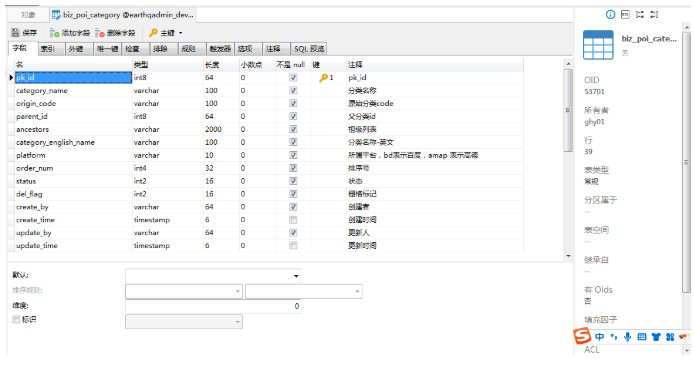Open the SQL 预览 tab
This screenshot has height=383, width=694.
(309, 49)
